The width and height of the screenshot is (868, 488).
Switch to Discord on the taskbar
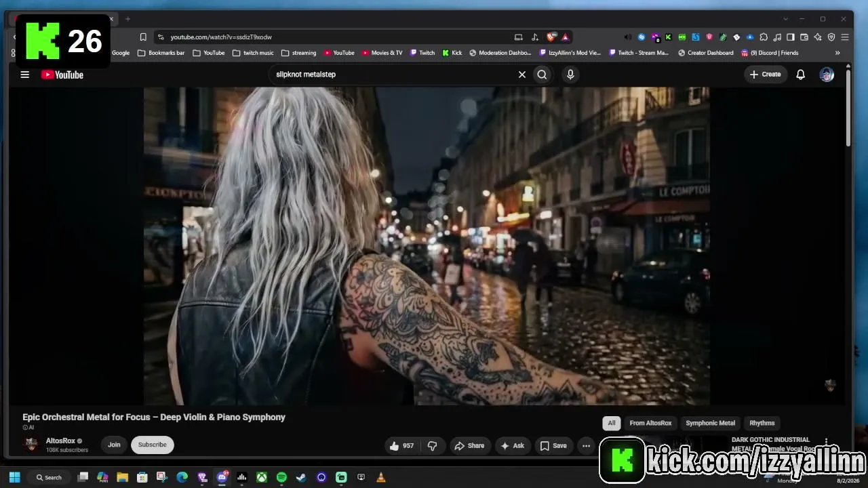[222, 477]
